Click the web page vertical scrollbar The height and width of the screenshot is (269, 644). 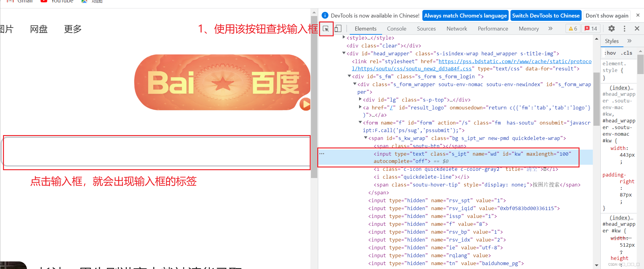pos(314,97)
